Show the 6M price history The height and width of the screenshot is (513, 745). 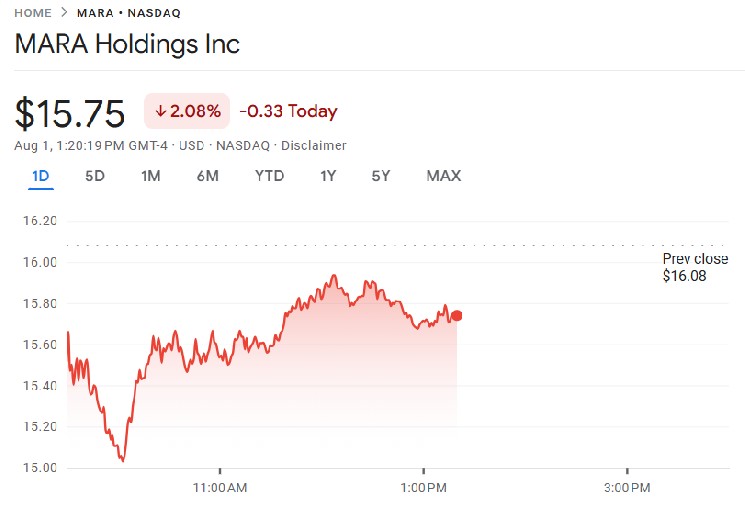tap(208, 176)
